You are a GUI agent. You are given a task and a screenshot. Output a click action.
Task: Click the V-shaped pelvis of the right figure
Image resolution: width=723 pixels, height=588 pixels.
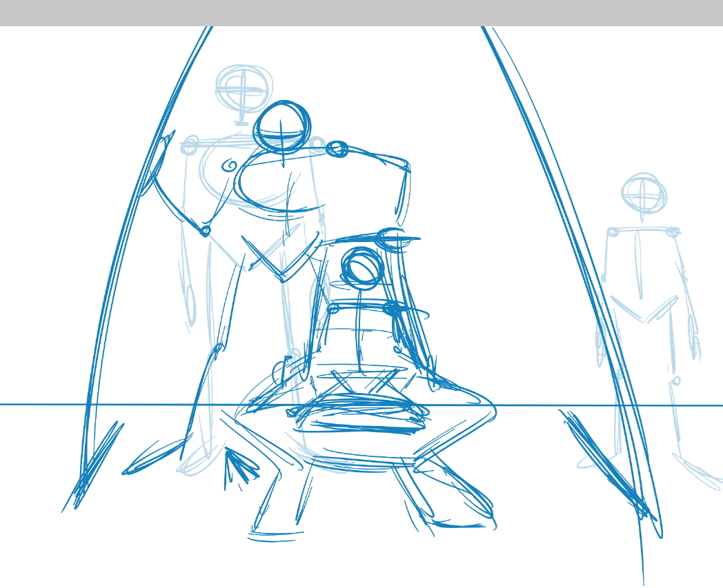coord(644,312)
